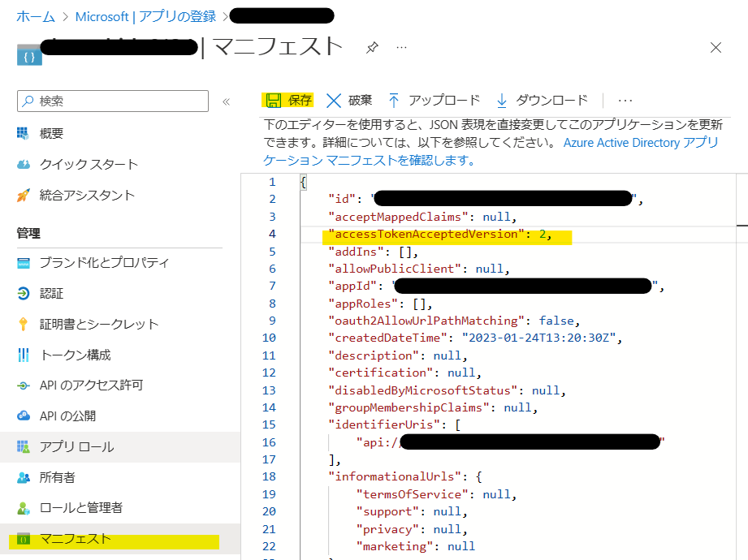Click the Discard (破棄) X icon
The image size is (748, 560).
click(334, 101)
